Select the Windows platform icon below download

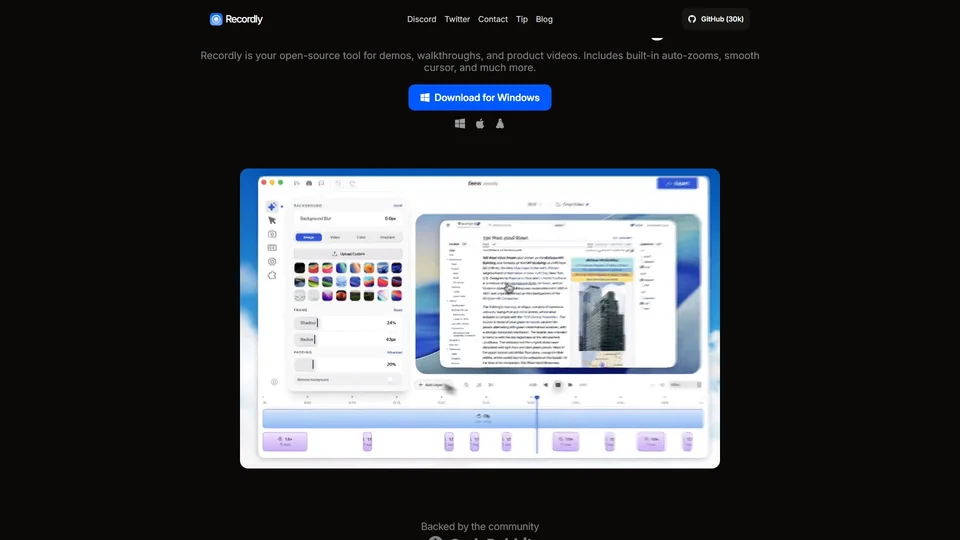[460, 124]
